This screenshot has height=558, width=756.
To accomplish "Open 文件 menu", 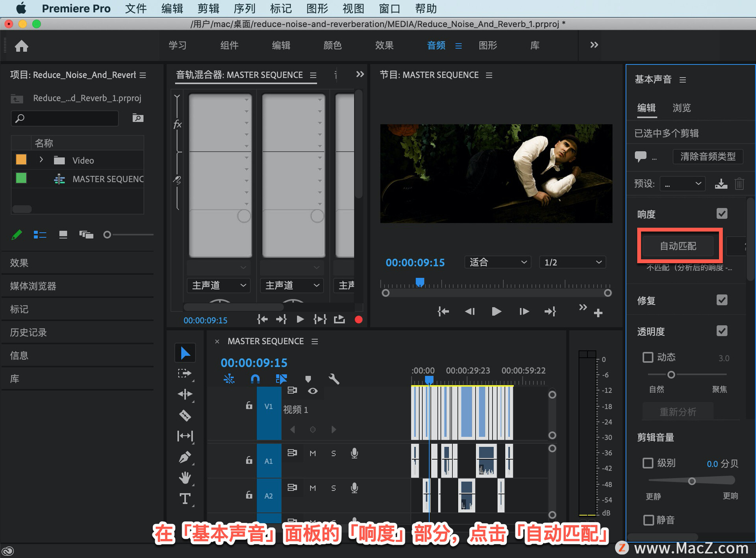I will (136, 9).
